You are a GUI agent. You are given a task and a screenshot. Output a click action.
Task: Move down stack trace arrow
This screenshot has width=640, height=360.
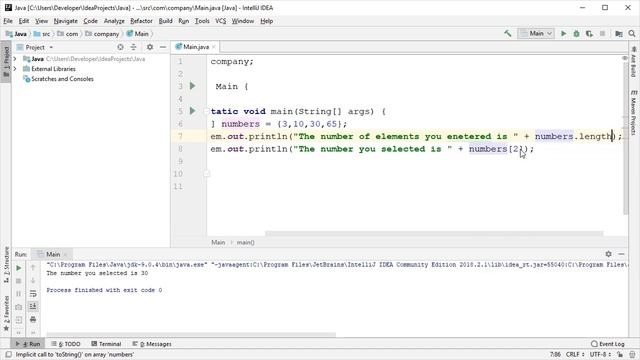tap(33, 281)
